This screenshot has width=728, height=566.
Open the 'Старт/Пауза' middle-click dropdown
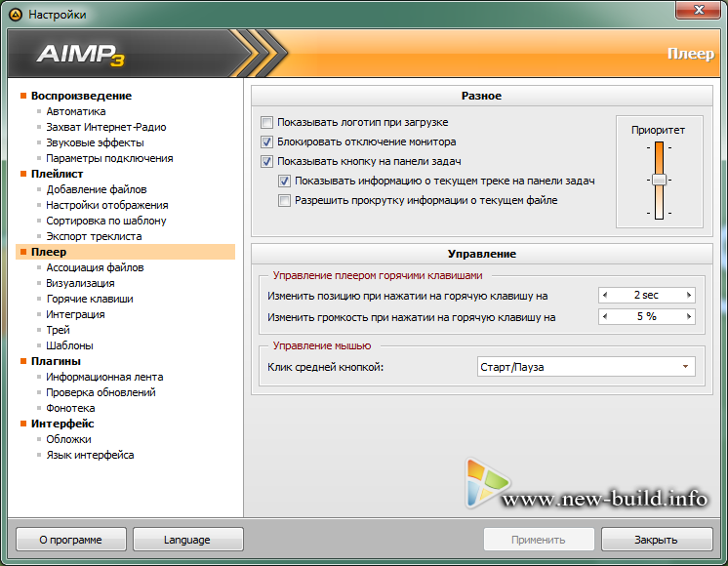point(586,368)
